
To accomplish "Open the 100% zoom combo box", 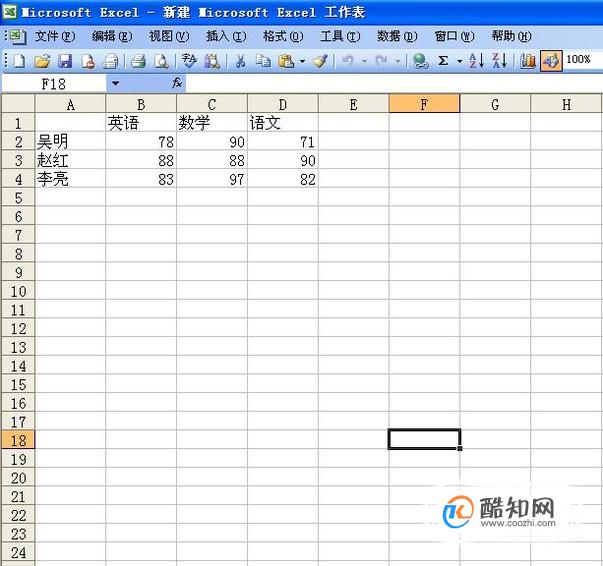I will [582, 60].
